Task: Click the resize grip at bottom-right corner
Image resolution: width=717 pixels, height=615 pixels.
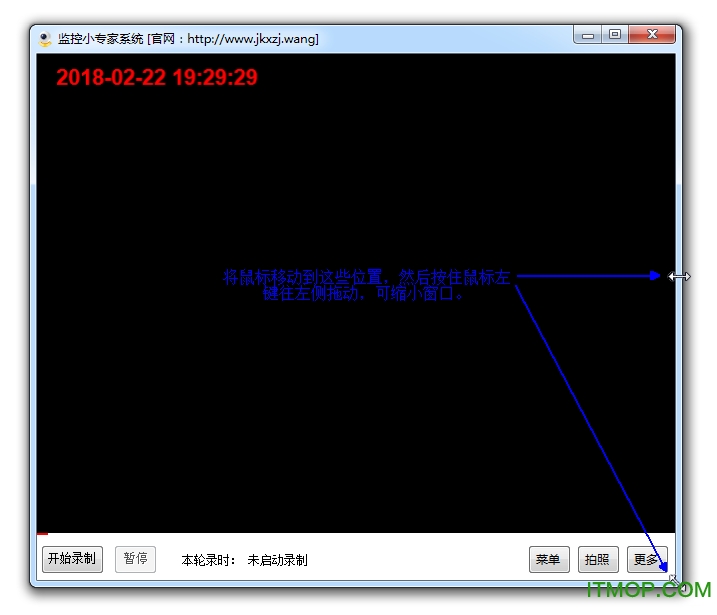Action: point(673,579)
